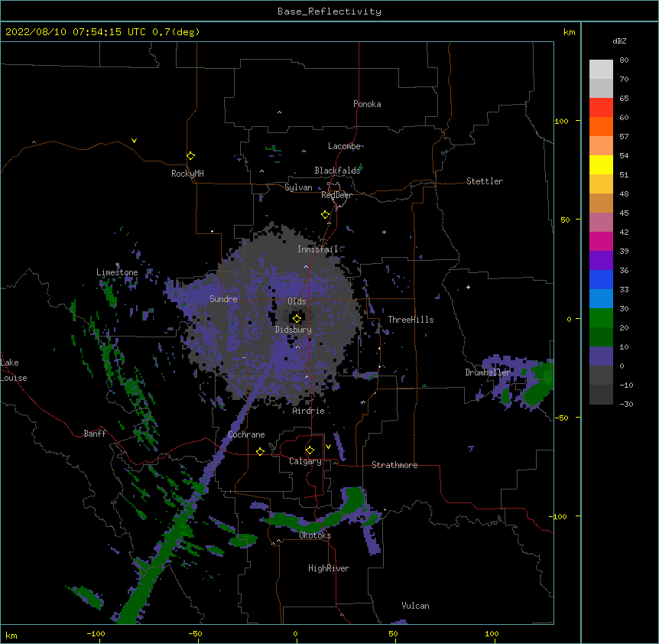Screen dimensions: 659x644
Task: Click the -100 tick on the bottom axis
Action: pyautogui.click(x=96, y=633)
